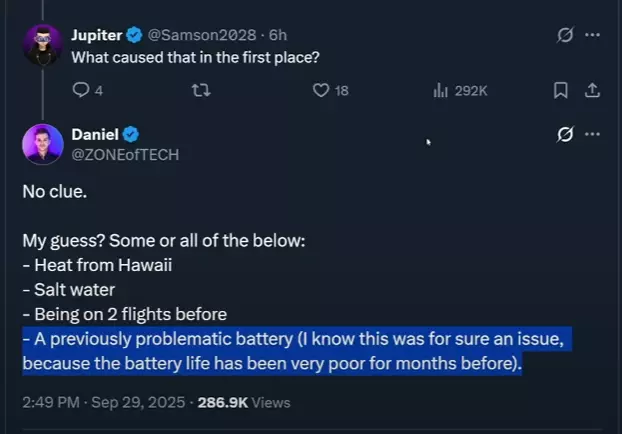Click the 2:49 PM Sep 29, 2025 timestamp
622x434 pixels.
click(x=102, y=402)
